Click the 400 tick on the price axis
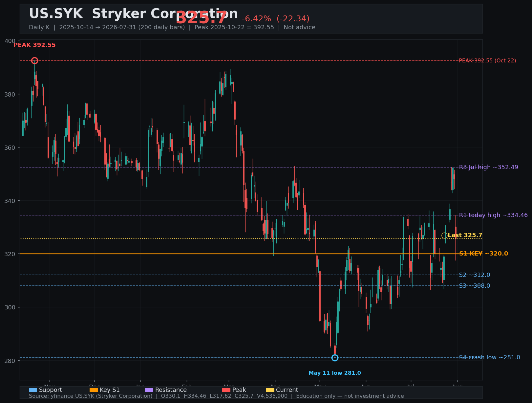Viewport: 532px width, 403px height. (x=10, y=41)
